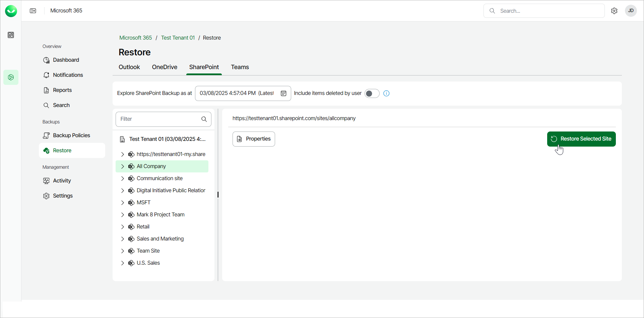The height and width of the screenshot is (318, 644).
Task: Switch to the OneDrive tab
Action: (x=165, y=67)
